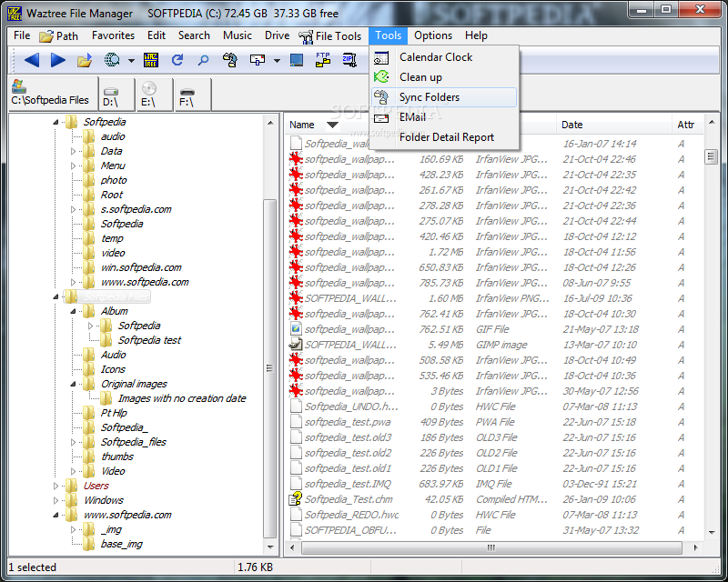Open the Drive menu
The height and width of the screenshot is (582, 728).
pyautogui.click(x=278, y=35)
